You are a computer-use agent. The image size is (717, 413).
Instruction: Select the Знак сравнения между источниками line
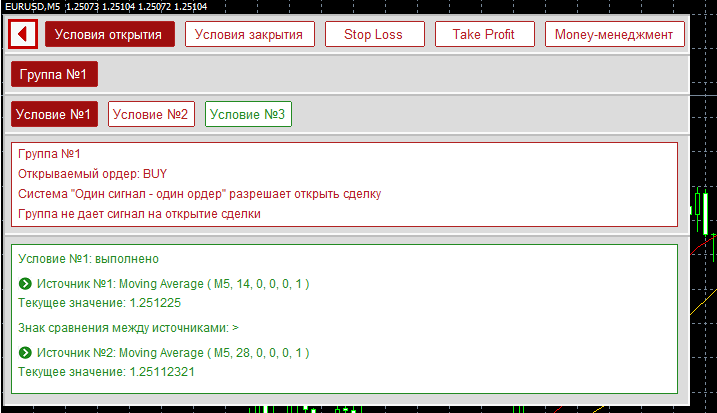point(128,327)
